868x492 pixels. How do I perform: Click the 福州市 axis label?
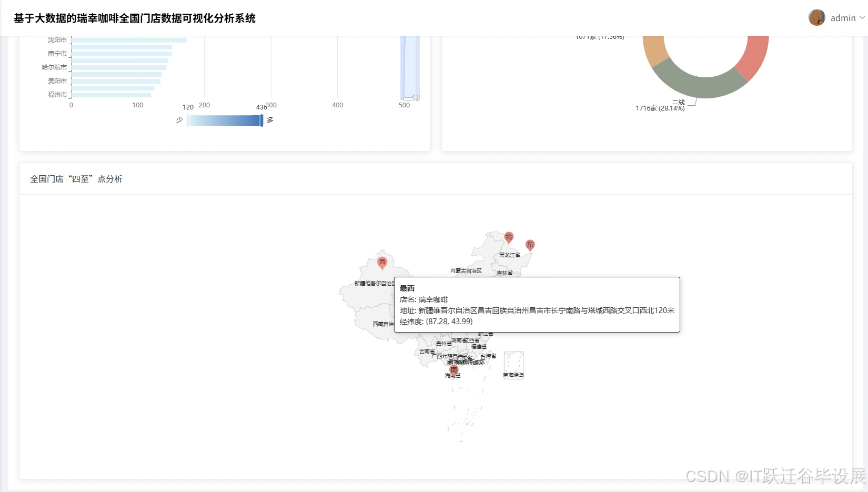(x=57, y=95)
